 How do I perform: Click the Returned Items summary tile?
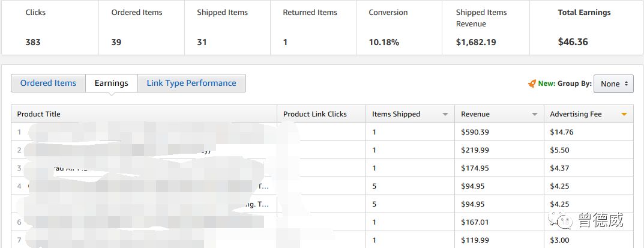313,28
